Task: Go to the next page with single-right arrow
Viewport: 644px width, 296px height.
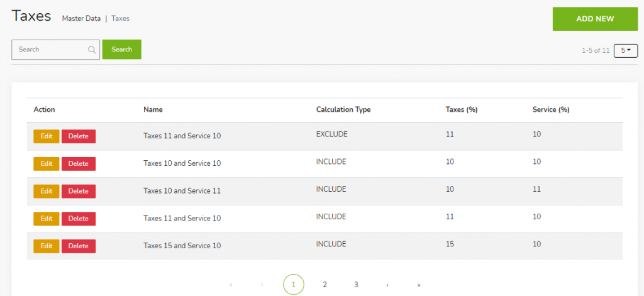Action: (387, 285)
